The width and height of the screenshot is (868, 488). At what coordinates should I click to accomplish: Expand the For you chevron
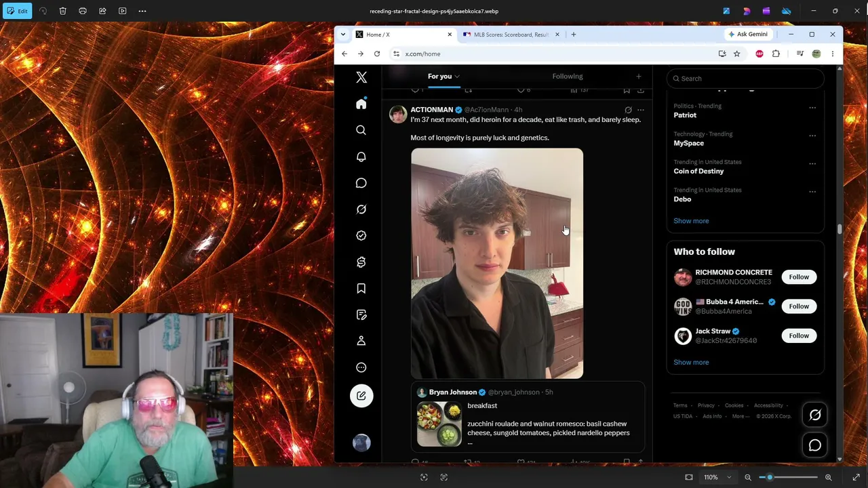[457, 77]
